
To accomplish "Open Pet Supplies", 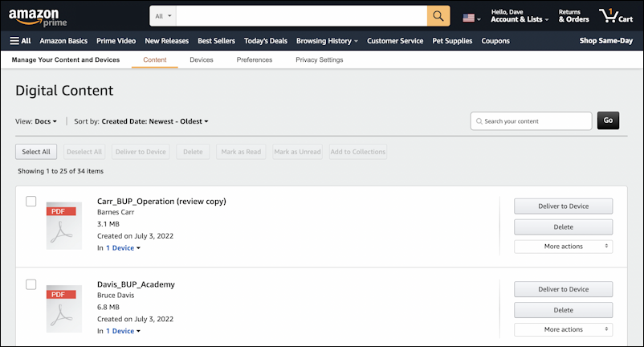I will pos(452,41).
